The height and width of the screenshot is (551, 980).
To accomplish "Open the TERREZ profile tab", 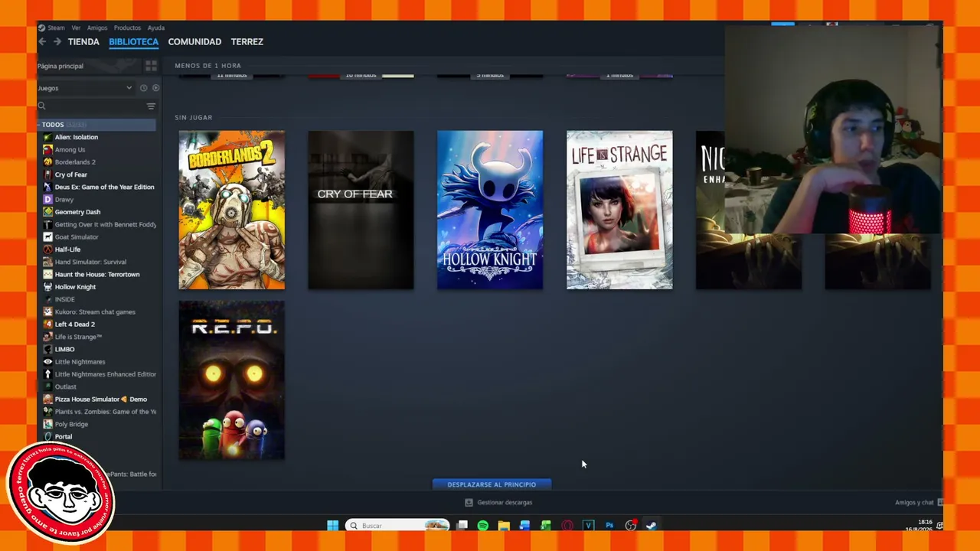I will click(247, 42).
